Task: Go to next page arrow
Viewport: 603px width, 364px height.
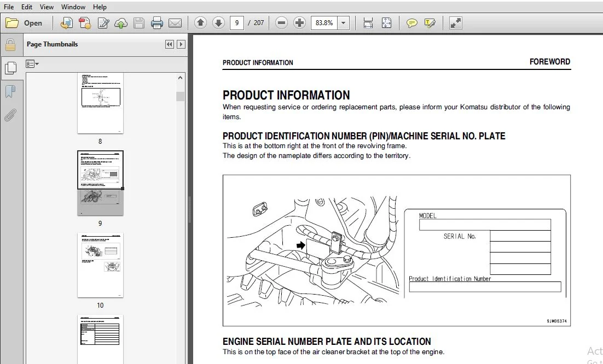Action: tap(218, 23)
